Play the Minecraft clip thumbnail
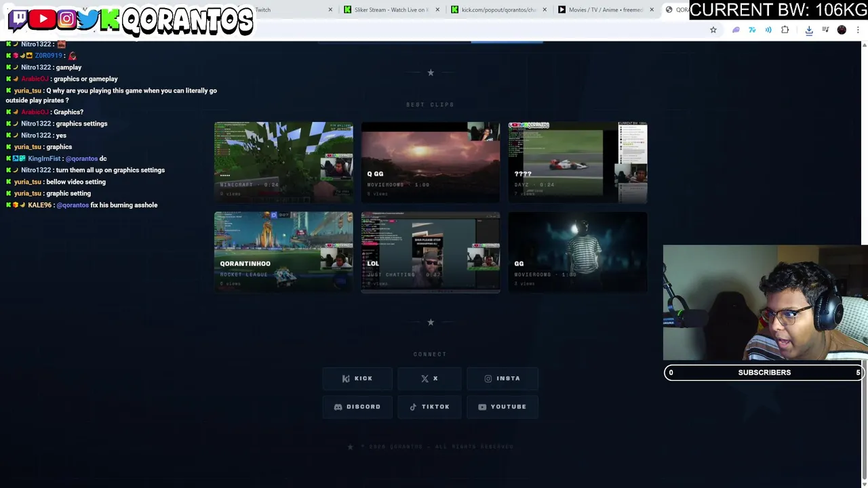 tap(283, 162)
